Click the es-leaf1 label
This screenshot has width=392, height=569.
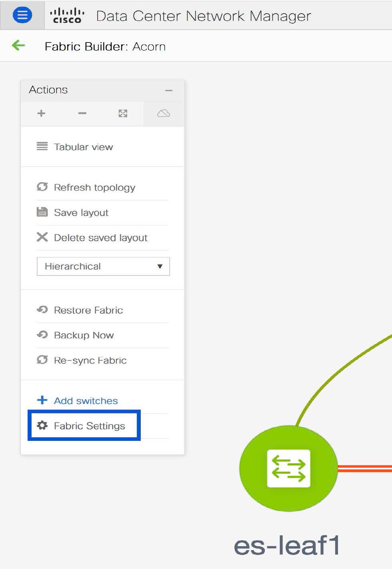(x=287, y=545)
